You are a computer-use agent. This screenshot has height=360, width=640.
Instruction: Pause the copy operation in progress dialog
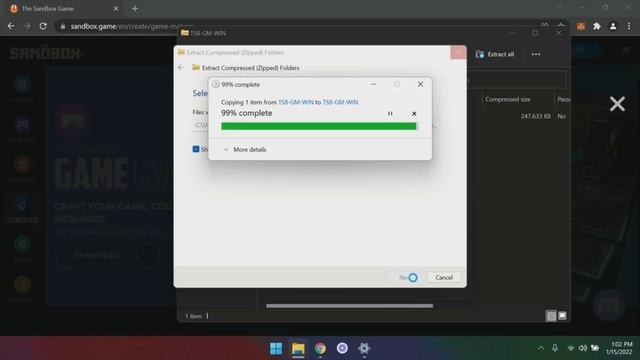pos(390,113)
